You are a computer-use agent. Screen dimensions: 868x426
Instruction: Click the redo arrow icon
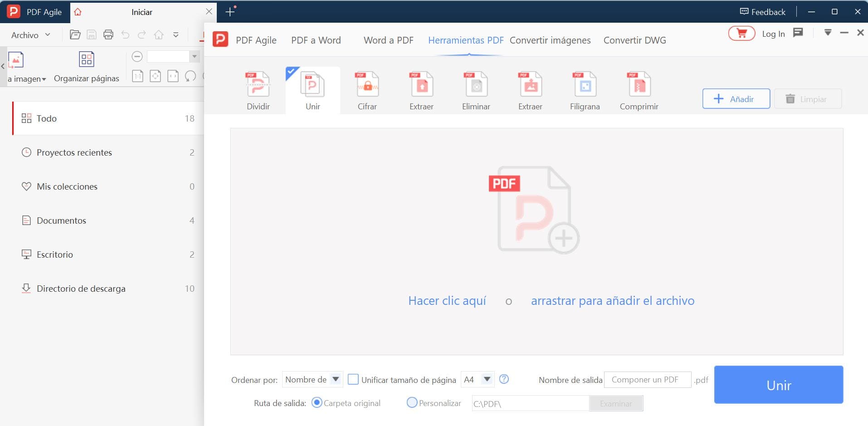tap(142, 34)
